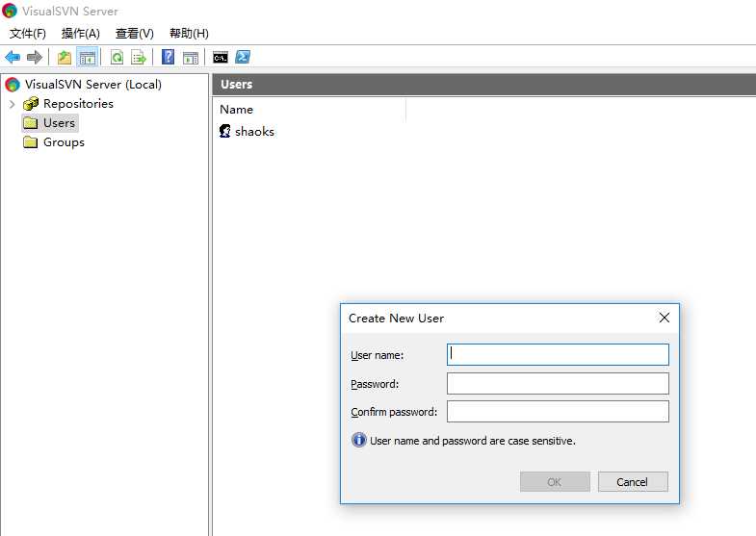The height and width of the screenshot is (536, 756).
Task: Open the command prompt toolbar icon
Action: [x=221, y=58]
